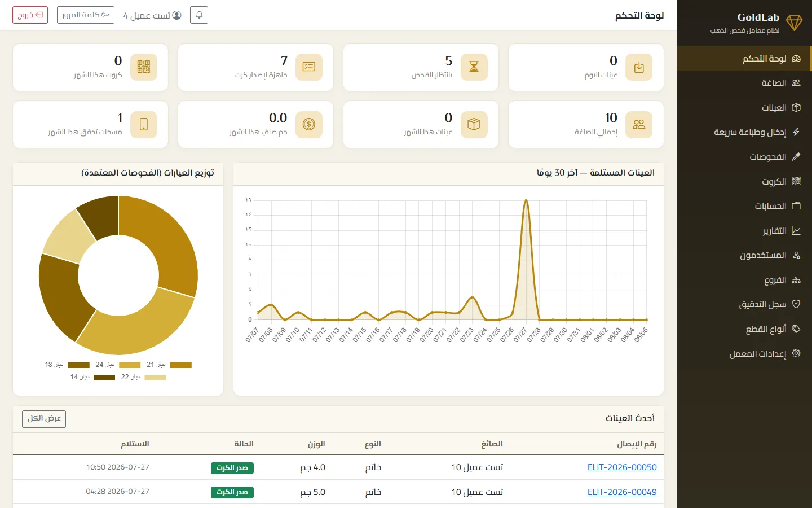812x508 pixels.
Task: Click the الوزن column header
Action: tap(316, 444)
